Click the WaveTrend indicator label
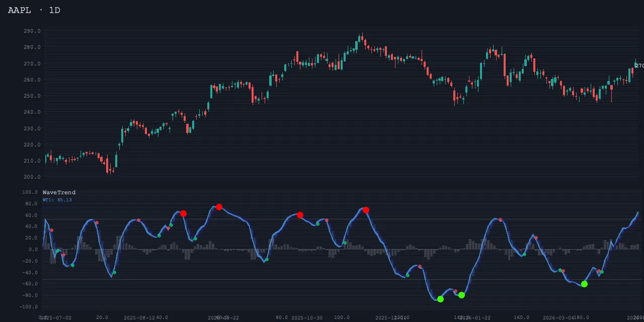The width and height of the screenshot is (644, 322). pos(59,193)
